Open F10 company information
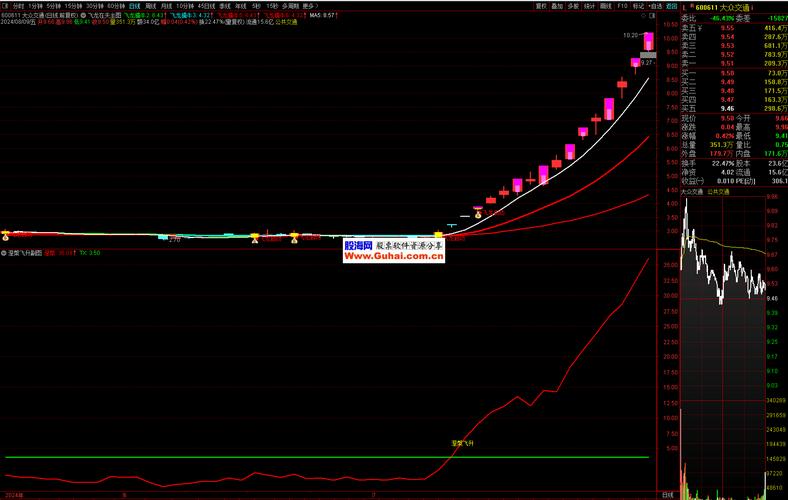The image size is (788, 500). click(x=622, y=6)
